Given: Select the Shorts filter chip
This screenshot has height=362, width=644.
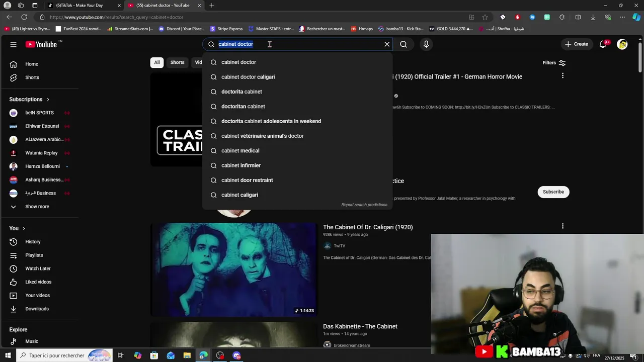Looking at the screenshot, I should (x=177, y=62).
